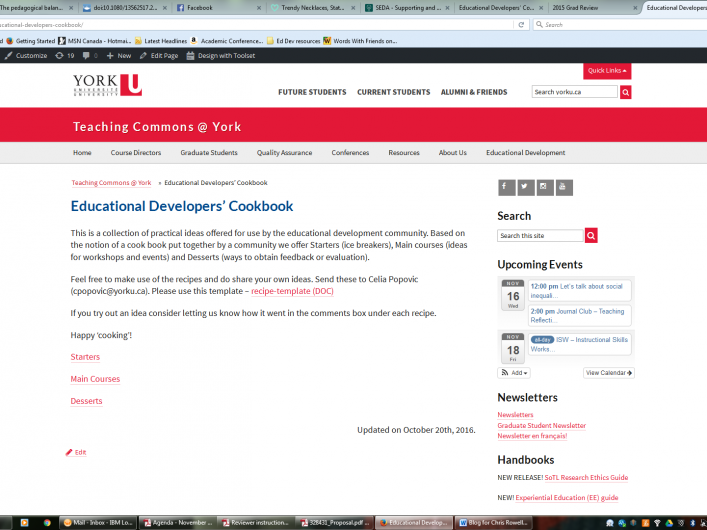Click the View Calendar button
Screen dimensions: 707x530
(x=609, y=373)
